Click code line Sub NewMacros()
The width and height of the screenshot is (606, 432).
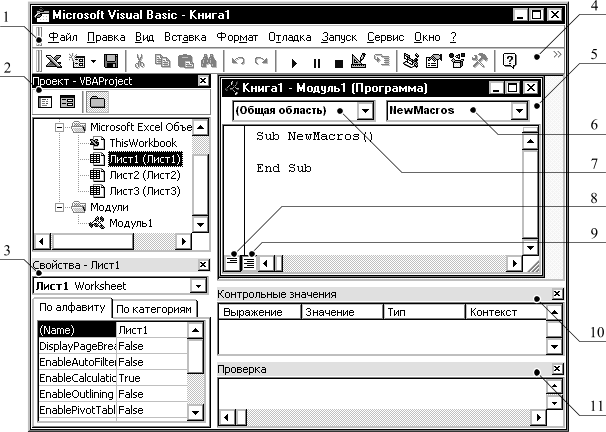click(315, 136)
